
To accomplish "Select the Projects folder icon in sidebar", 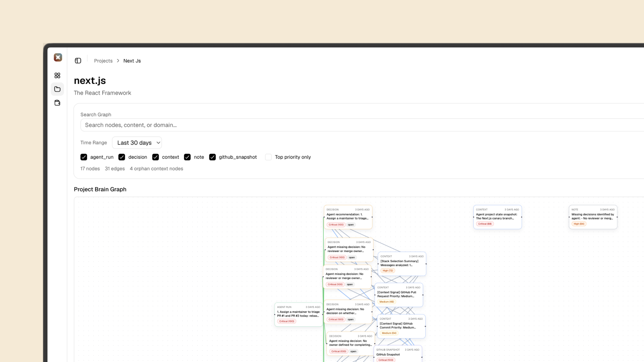I will (57, 89).
